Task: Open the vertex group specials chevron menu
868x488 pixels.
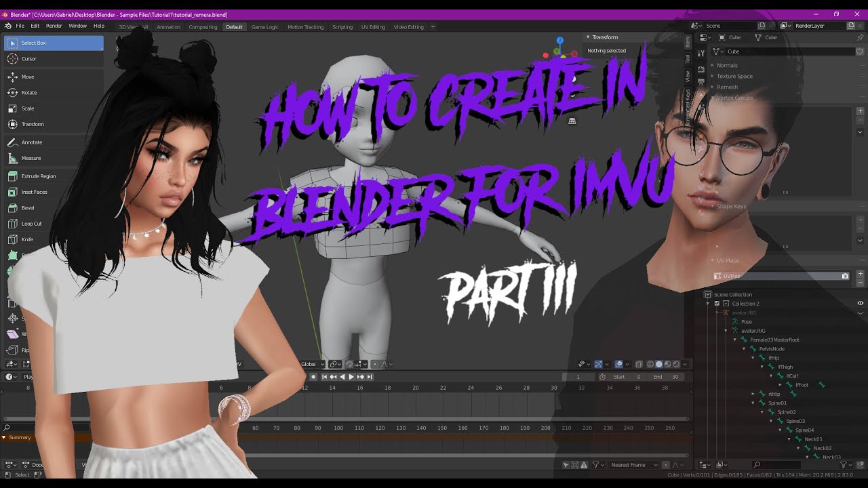Action: click(861, 131)
